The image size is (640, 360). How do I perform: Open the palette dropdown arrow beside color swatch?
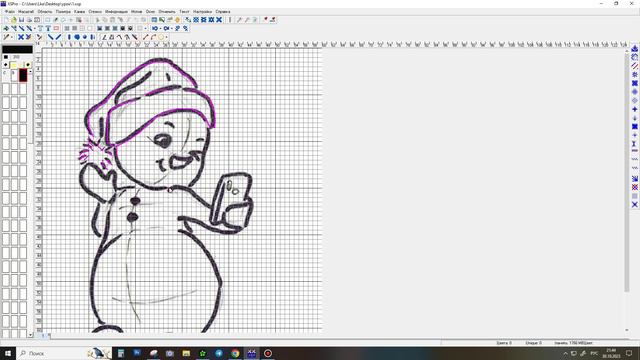click(x=30, y=72)
